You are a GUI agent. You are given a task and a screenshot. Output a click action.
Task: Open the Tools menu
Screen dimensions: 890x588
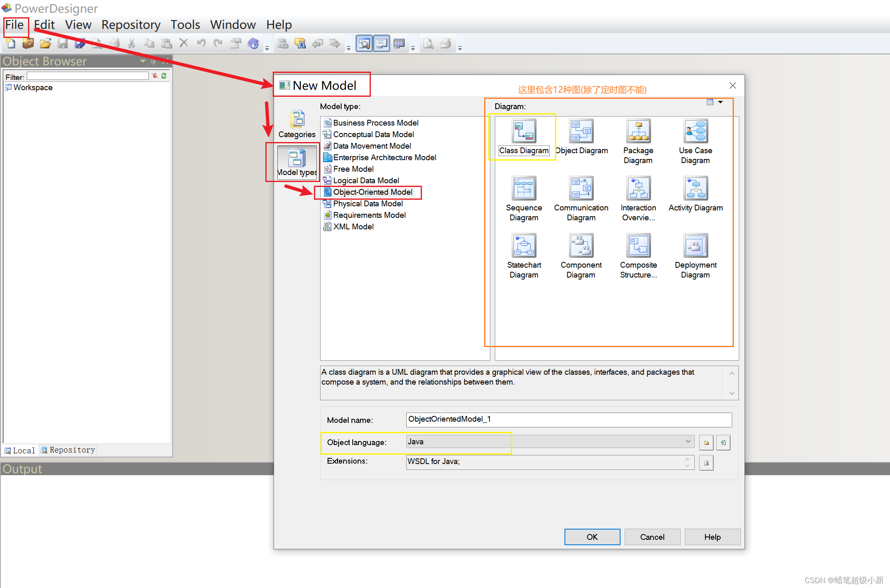tap(185, 25)
